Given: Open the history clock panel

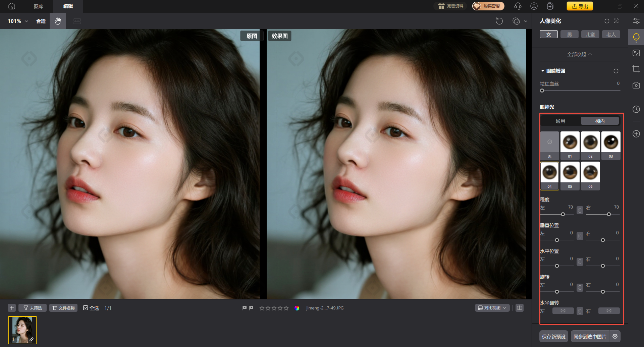Looking at the screenshot, I should (636, 109).
